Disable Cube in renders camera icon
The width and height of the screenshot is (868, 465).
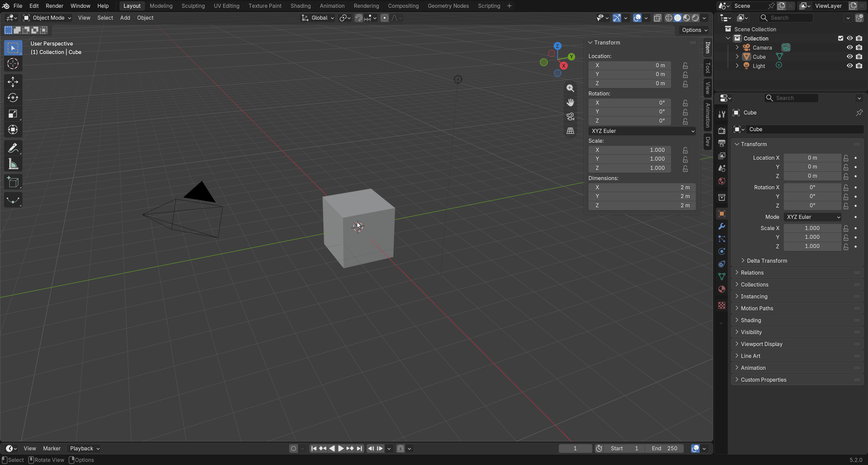[x=859, y=57]
